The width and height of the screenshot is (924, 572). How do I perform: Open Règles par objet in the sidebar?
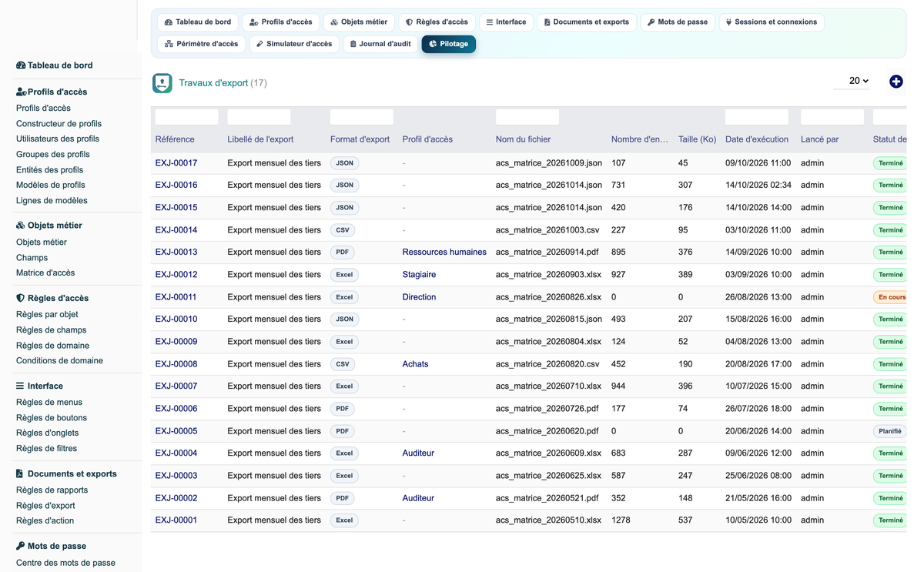[x=47, y=314]
